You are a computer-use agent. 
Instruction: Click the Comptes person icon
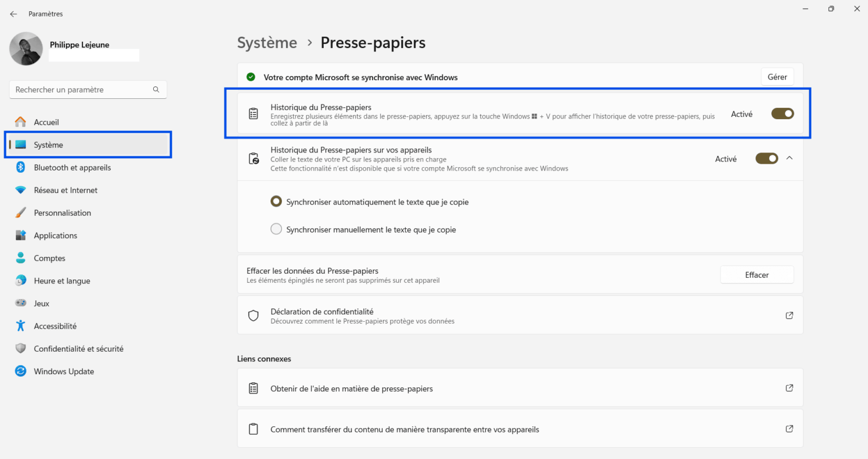pyautogui.click(x=21, y=258)
